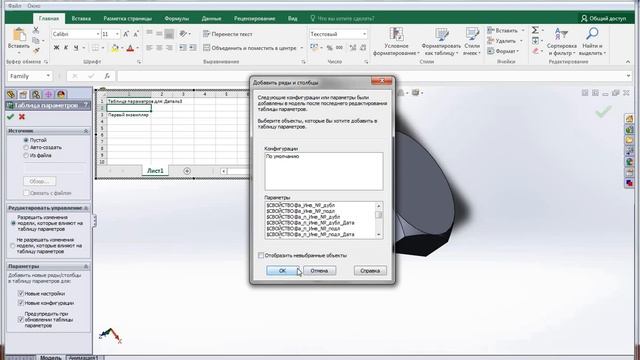The height and width of the screenshot is (360, 640).
Task: Collapse the Редактировать управление section
Action: 86,208
